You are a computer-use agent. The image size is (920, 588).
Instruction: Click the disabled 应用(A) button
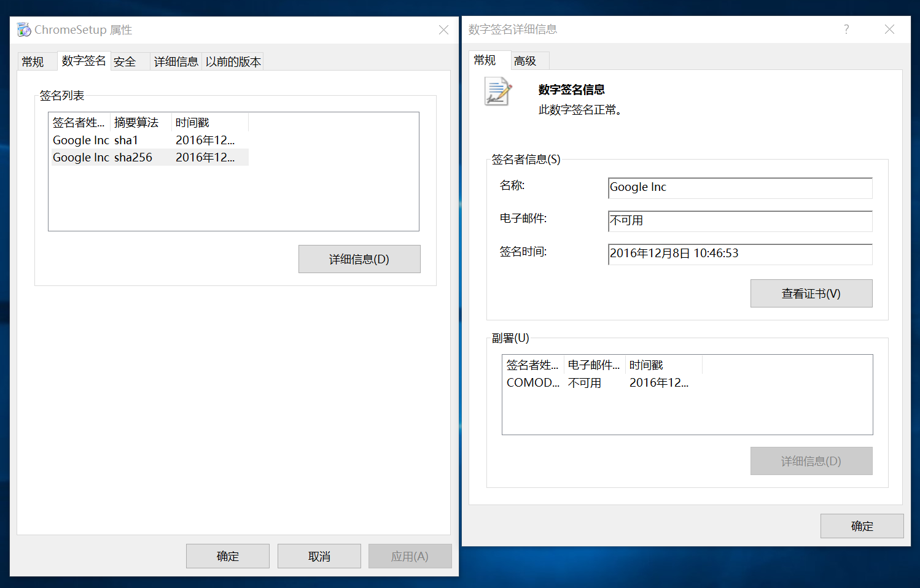tap(410, 556)
